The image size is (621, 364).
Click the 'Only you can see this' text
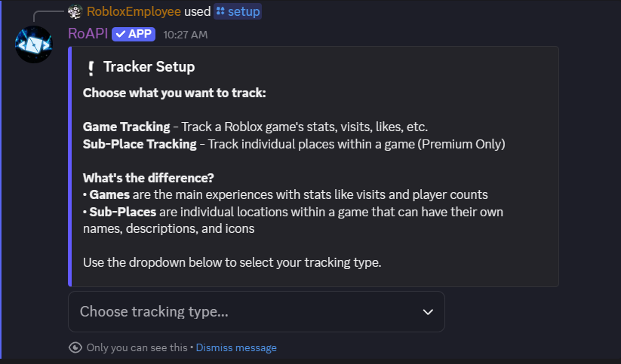click(137, 347)
